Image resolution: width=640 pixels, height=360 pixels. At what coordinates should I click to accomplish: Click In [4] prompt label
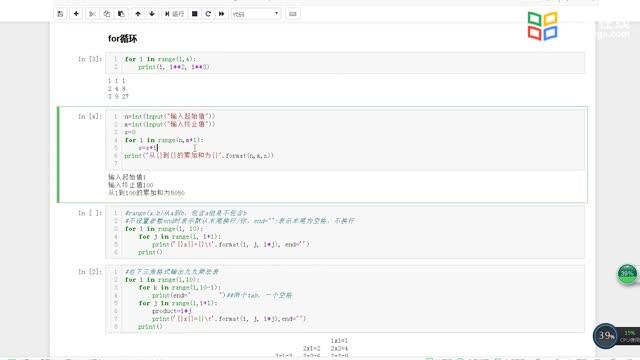click(x=90, y=116)
